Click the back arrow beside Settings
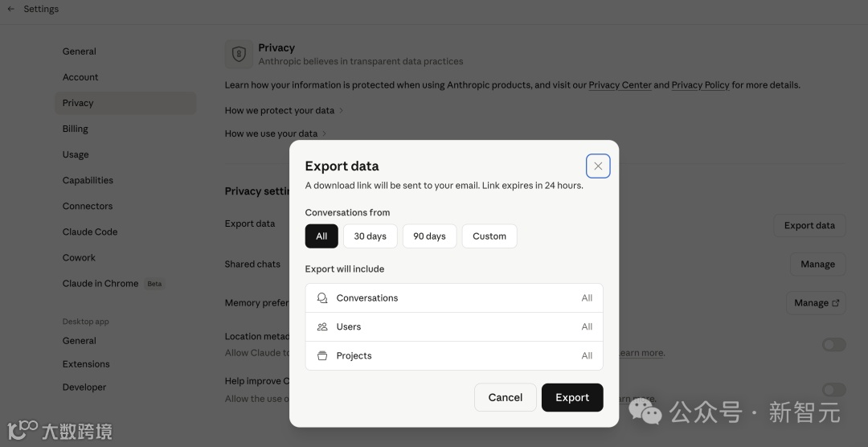The height and width of the screenshot is (447, 868). 11,10
